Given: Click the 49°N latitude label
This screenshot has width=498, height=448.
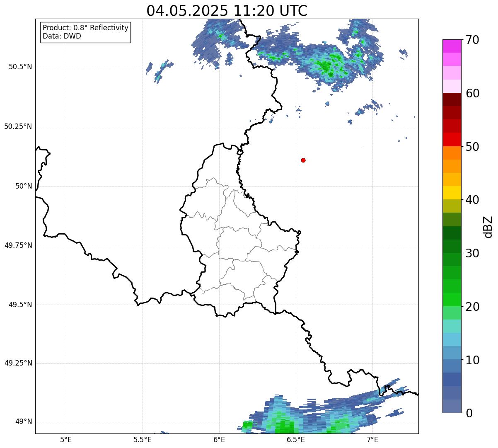Looking at the screenshot, I should [24, 421].
